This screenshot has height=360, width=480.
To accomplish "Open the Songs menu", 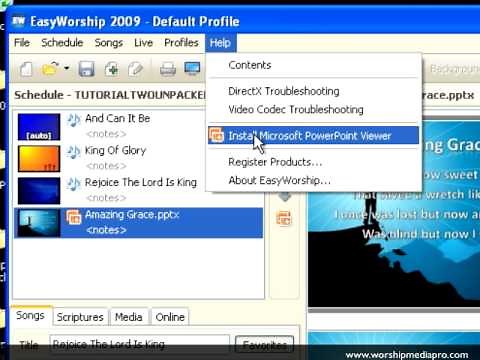I will [109, 43].
